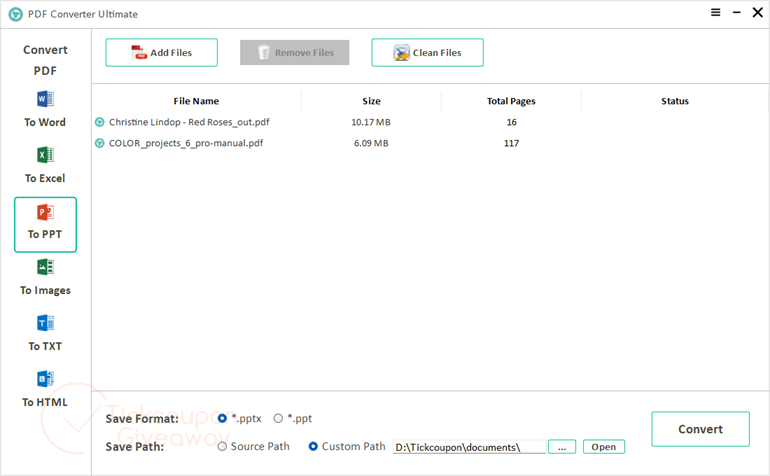Start conversion with the Convert button
This screenshot has width=770, height=476.
click(x=700, y=429)
